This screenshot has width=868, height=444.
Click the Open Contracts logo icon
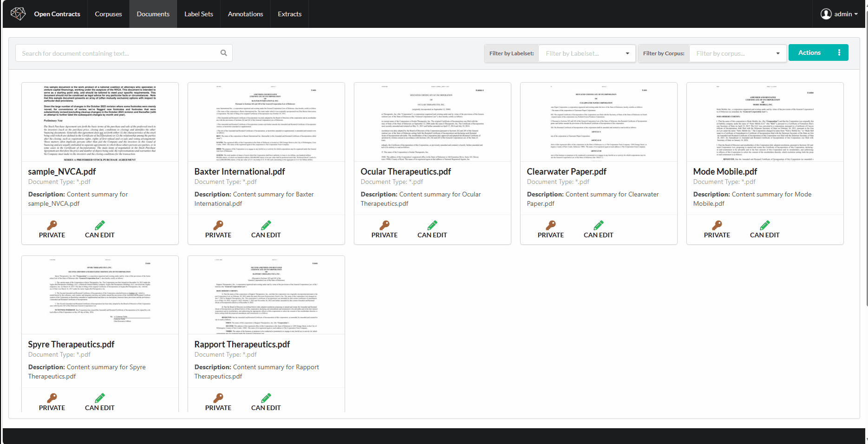(18, 14)
